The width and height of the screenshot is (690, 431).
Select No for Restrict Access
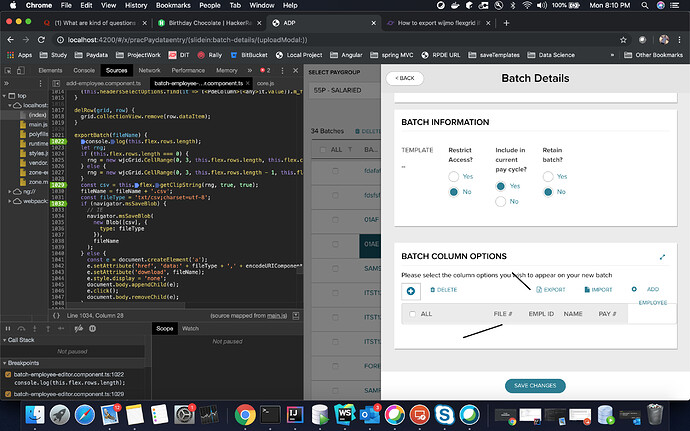454,192
